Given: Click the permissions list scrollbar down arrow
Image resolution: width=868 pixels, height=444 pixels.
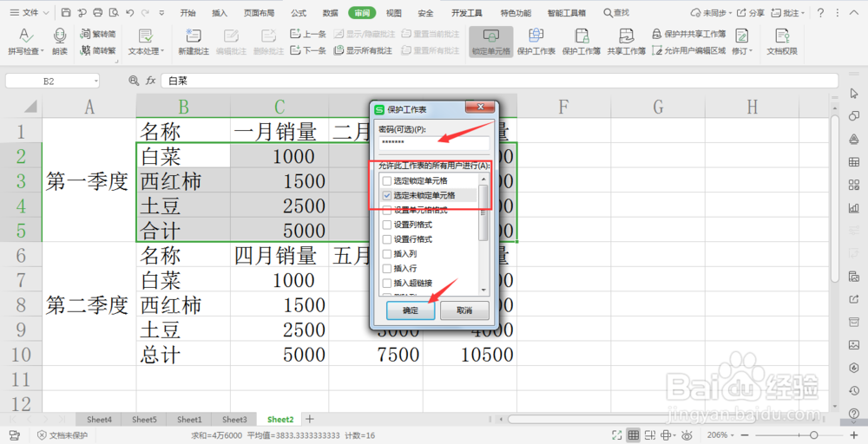Looking at the screenshot, I should (483, 290).
